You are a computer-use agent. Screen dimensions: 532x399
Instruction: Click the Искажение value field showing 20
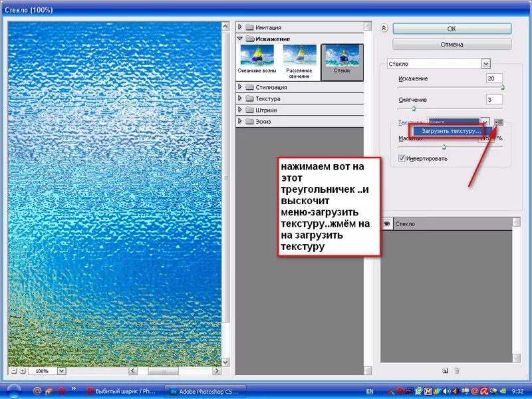(x=494, y=78)
